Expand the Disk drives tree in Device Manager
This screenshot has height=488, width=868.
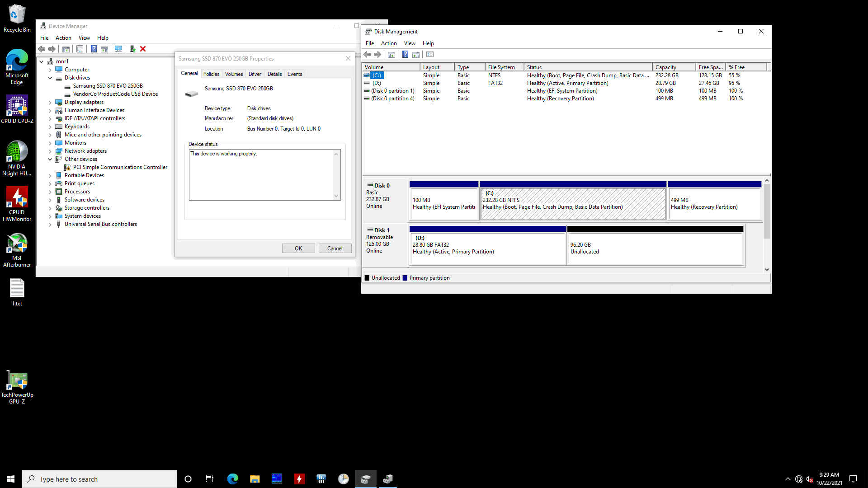(50, 77)
